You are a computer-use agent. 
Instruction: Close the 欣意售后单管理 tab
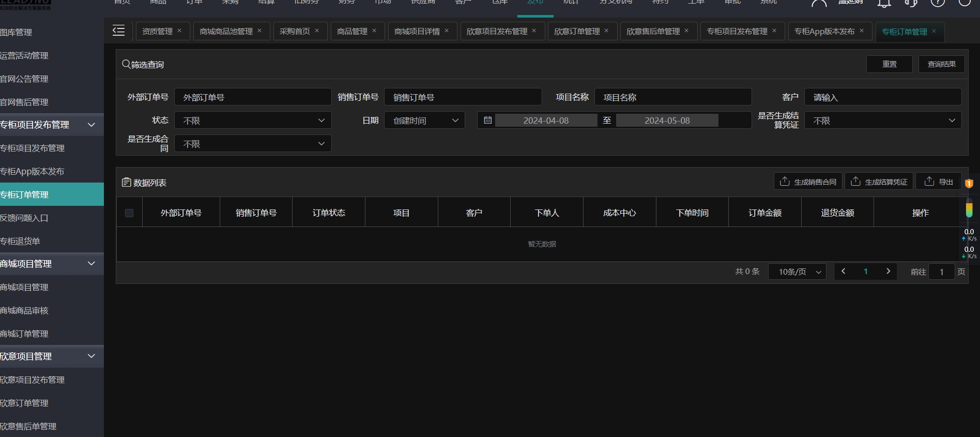686,31
